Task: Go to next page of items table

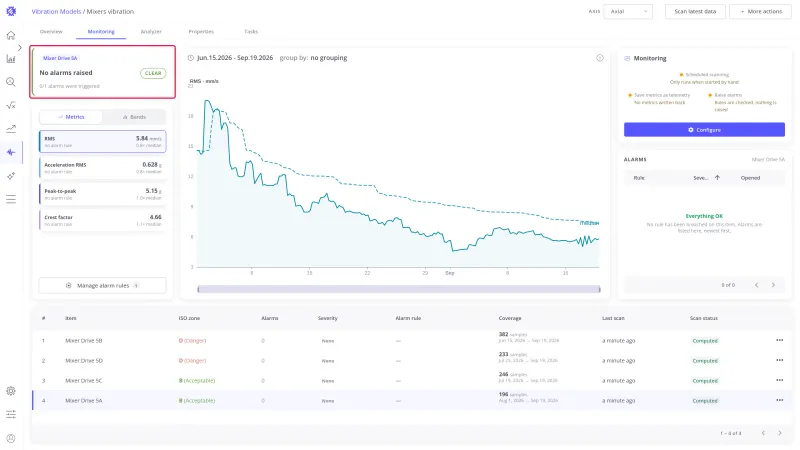Action: tap(780, 433)
